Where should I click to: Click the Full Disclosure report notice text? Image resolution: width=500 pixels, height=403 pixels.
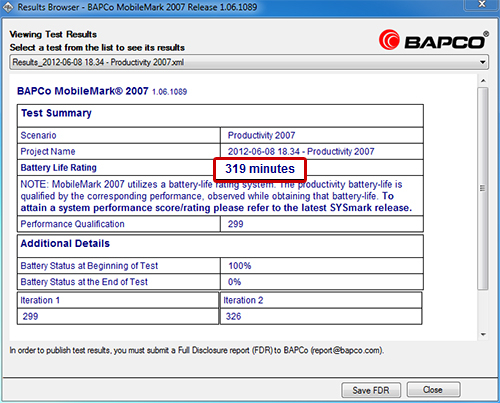tap(197, 351)
